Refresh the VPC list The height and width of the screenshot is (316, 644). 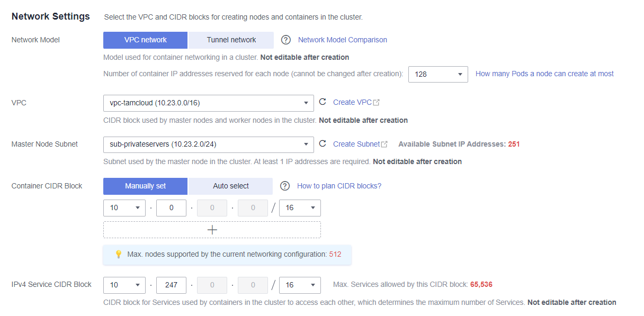click(x=323, y=102)
